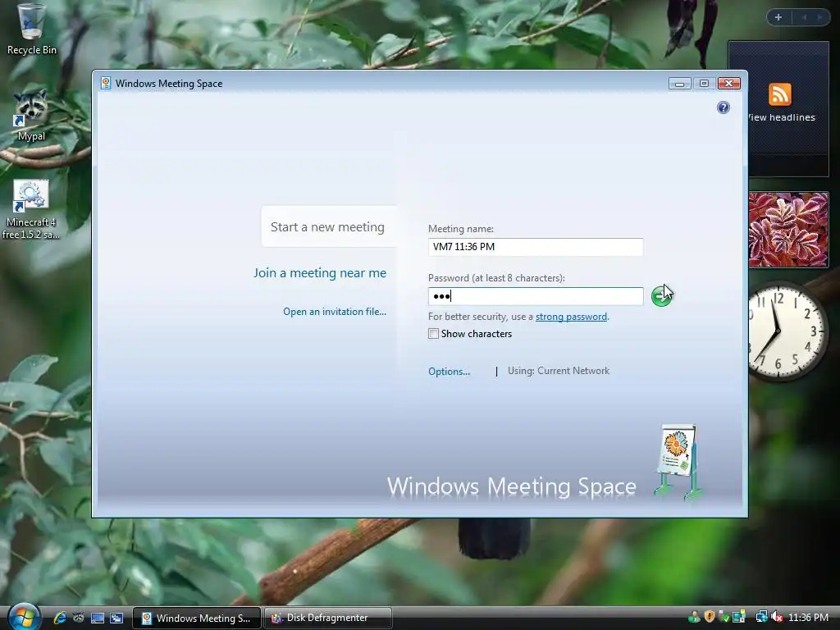Select Start a new meeting
The width and height of the screenshot is (840, 630).
(x=327, y=227)
